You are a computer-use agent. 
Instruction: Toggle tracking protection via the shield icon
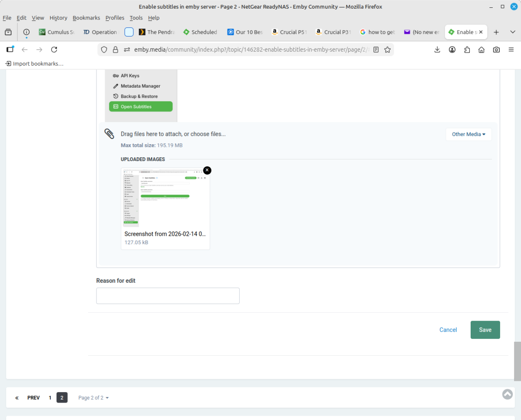coord(104,50)
